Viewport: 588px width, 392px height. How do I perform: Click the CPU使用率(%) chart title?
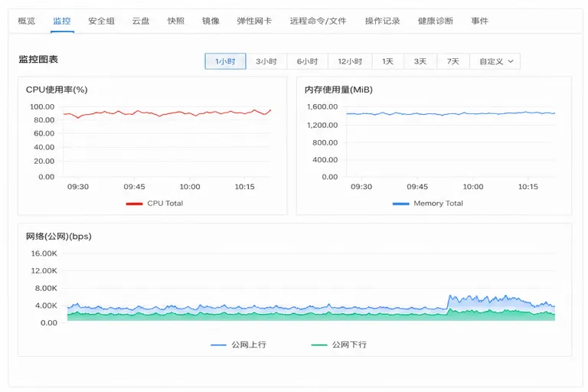(57, 90)
